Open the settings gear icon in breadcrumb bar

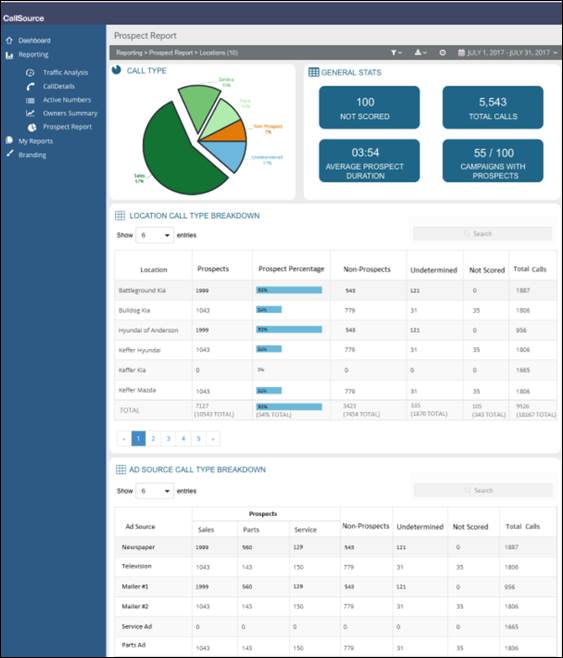pos(443,52)
